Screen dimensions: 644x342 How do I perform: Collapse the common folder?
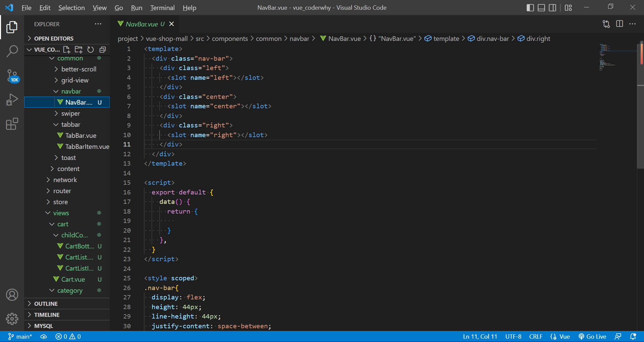[67, 58]
